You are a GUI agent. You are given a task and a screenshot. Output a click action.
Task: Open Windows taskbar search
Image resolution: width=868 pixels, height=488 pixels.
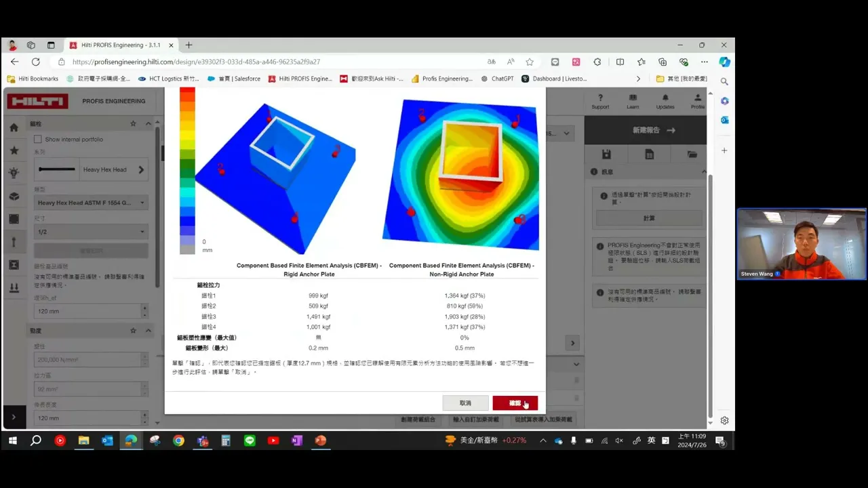point(36,441)
